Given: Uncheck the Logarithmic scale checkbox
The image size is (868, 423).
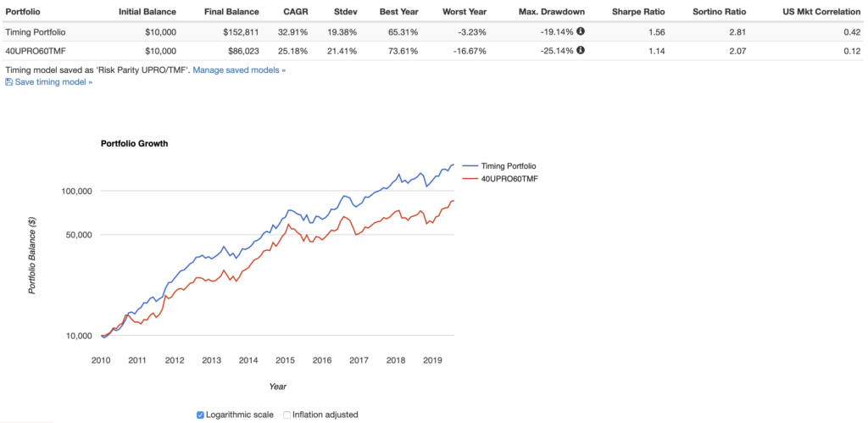Looking at the screenshot, I should click(200, 415).
